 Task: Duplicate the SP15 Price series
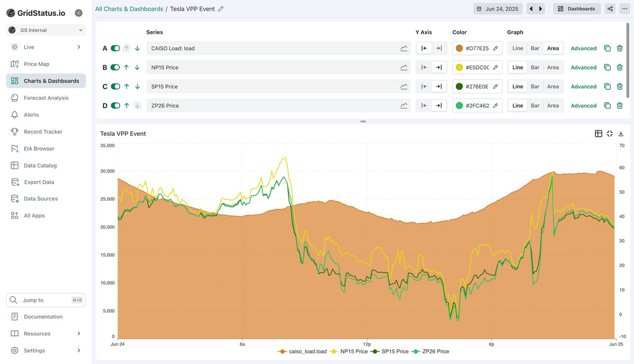(x=607, y=87)
